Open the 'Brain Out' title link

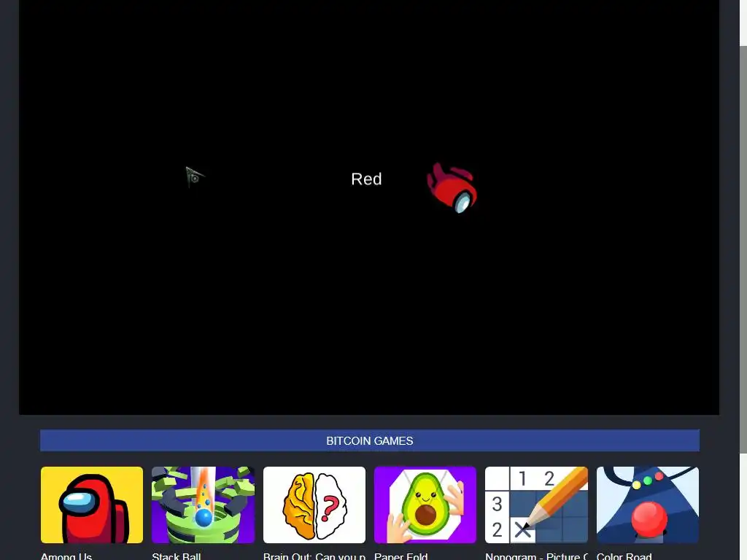pos(314,556)
